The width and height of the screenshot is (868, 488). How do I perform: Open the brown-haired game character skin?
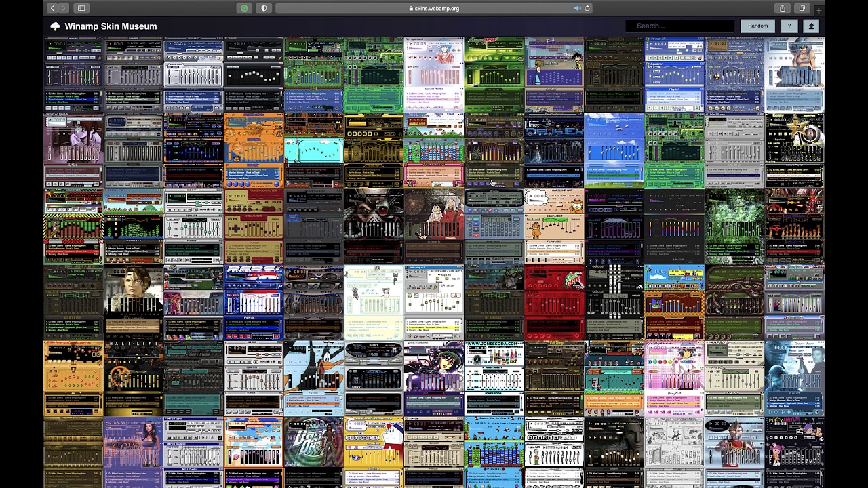click(134, 302)
